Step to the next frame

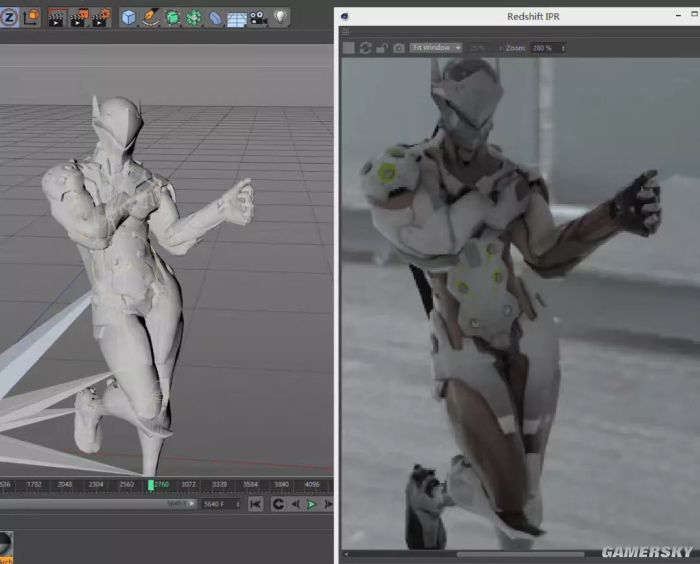tap(328, 504)
